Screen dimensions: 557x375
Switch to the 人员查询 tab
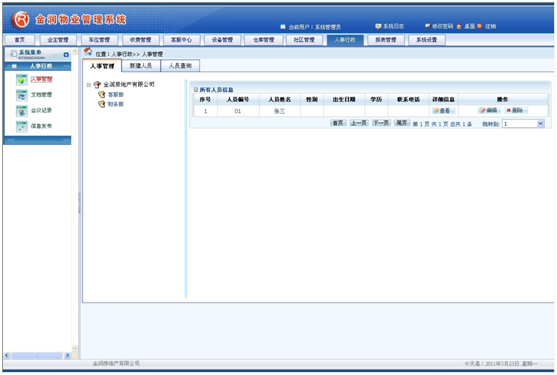(180, 66)
